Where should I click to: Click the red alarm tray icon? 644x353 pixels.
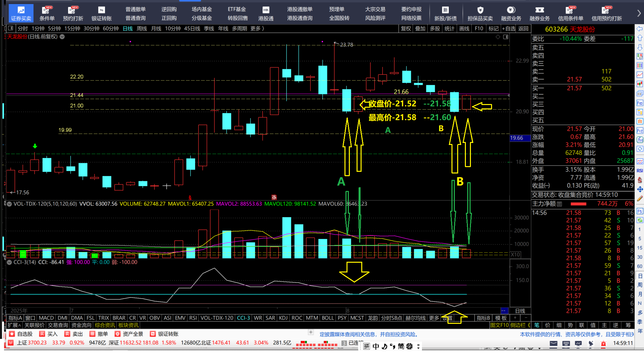(603, 343)
